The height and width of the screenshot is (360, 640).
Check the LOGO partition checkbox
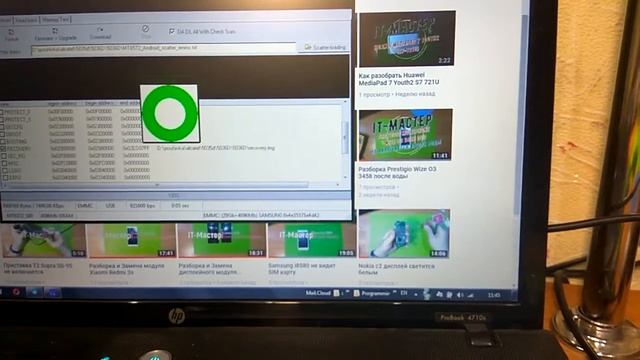(x=5, y=171)
